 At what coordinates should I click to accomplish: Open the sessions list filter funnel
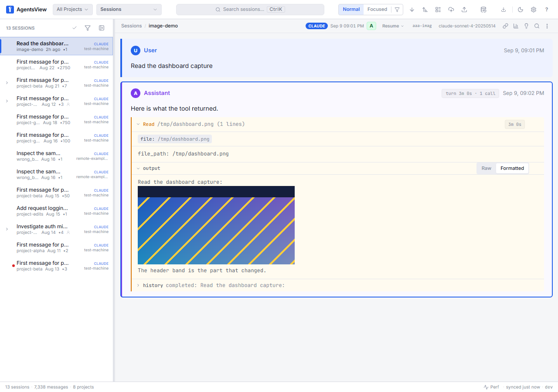pos(88,28)
